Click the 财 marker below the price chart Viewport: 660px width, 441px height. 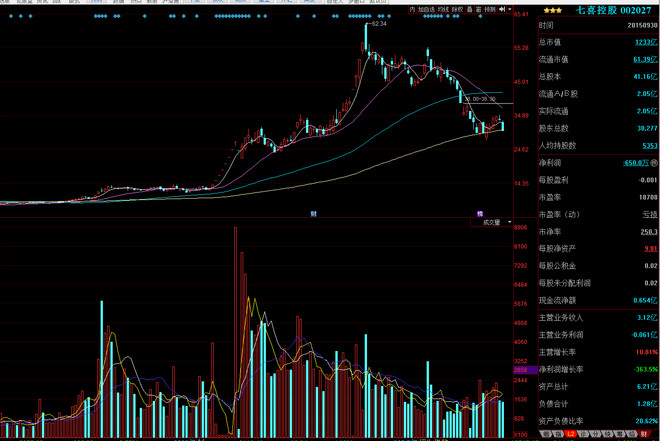[314, 214]
